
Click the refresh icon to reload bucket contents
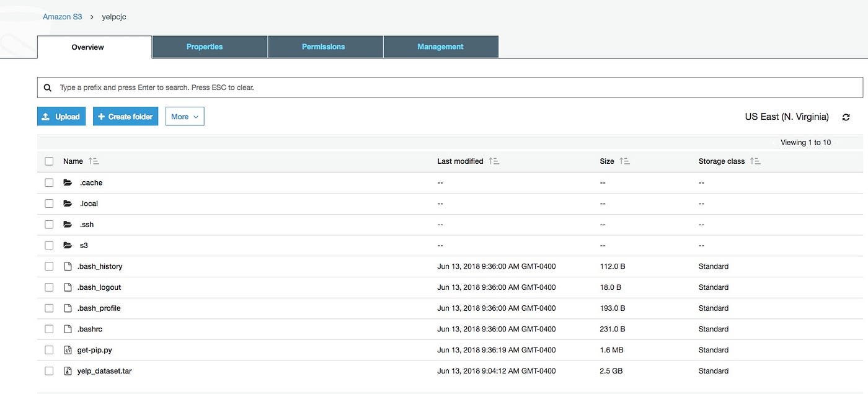pyautogui.click(x=846, y=117)
